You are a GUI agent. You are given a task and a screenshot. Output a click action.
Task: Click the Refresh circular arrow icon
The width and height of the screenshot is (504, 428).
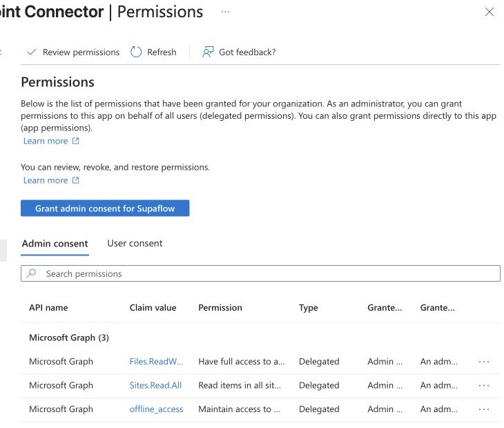pos(136,52)
